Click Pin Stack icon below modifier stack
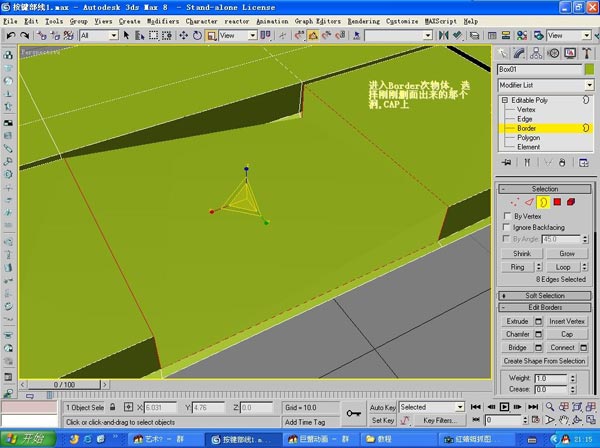Image resolution: width=600 pixels, height=448 pixels. [x=506, y=162]
